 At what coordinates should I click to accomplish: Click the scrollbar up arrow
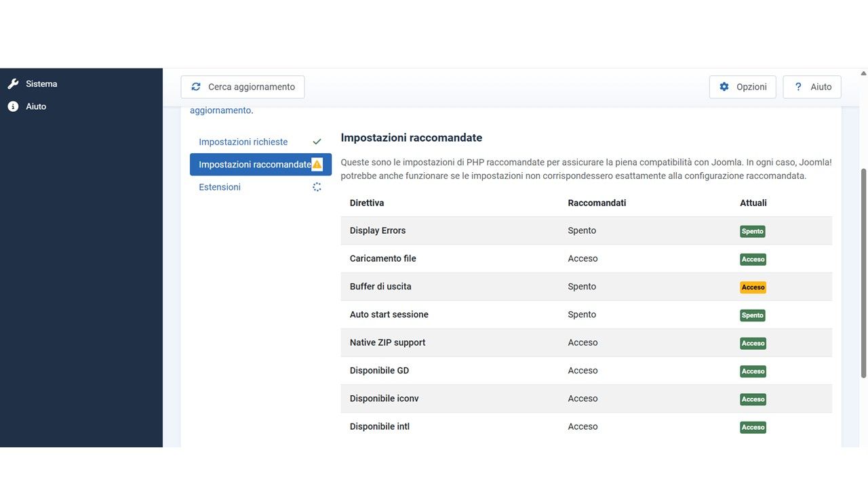pos(863,73)
